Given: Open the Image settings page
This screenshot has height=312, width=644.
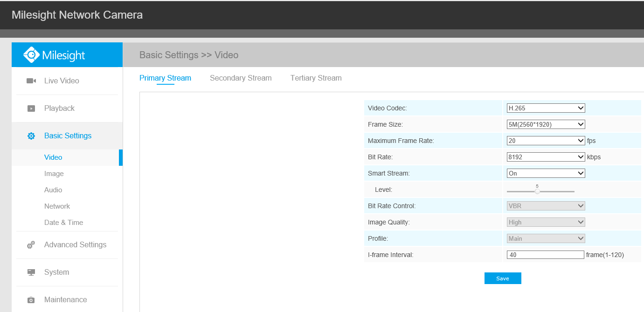Looking at the screenshot, I should pyautogui.click(x=54, y=173).
